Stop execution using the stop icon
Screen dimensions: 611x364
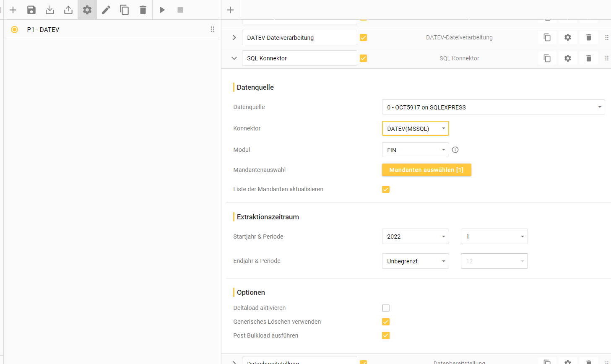coord(180,10)
